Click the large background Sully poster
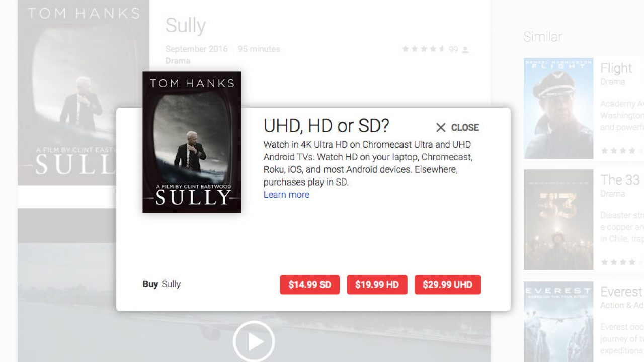This screenshot has height=362, width=644. tap(84, 93)
